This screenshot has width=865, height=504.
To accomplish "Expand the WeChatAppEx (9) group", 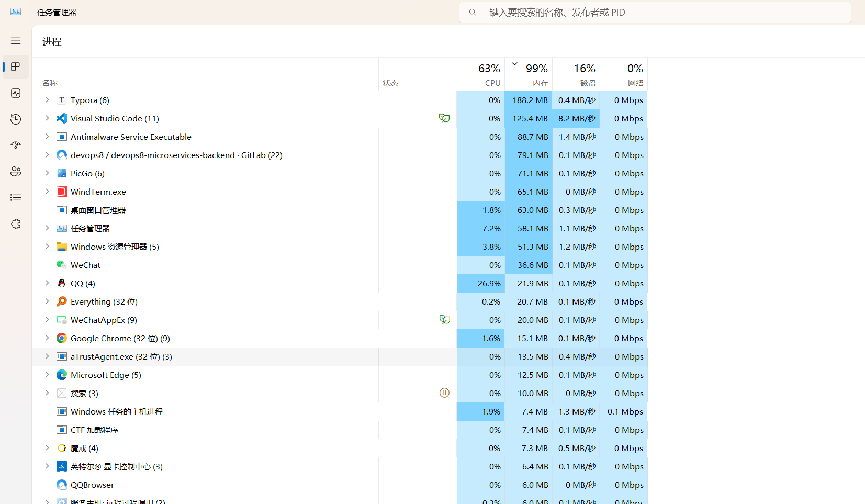I will pos(47,320).
